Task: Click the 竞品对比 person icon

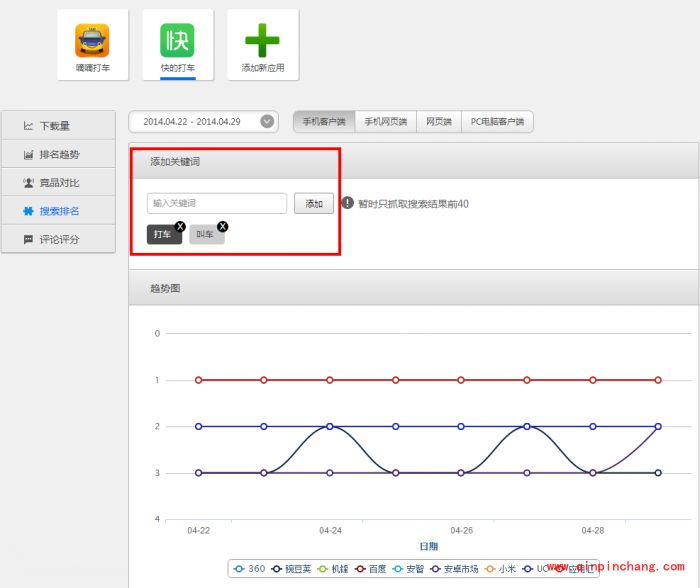Action: (28, 183)
